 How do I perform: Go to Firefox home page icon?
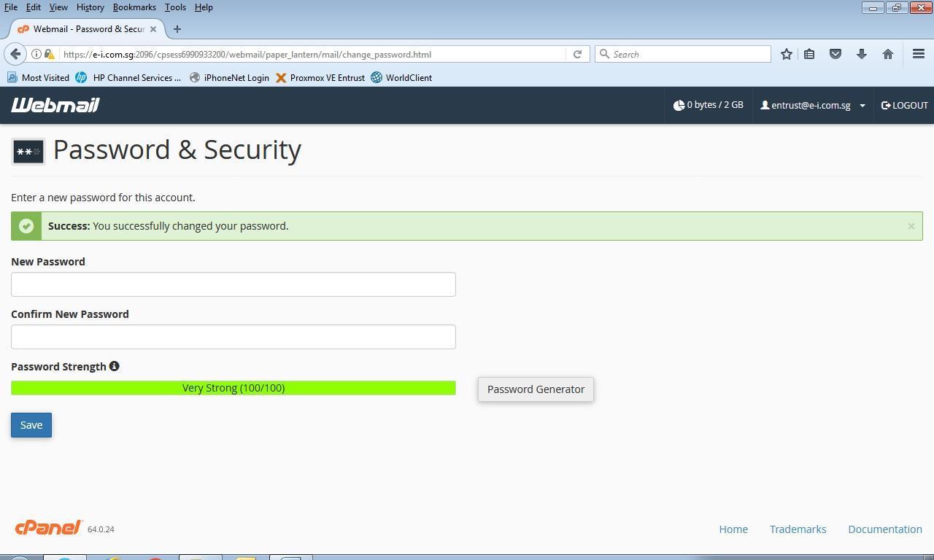click(888, 54)
